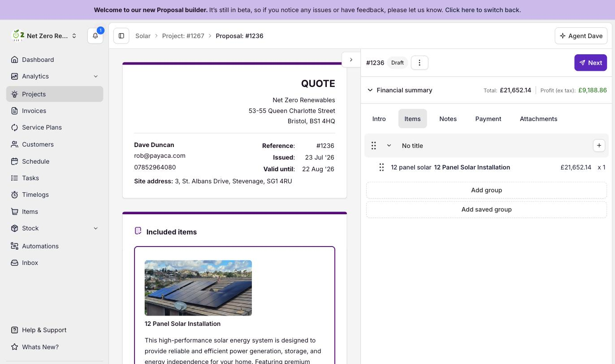
Task: Go to Project: #1267 in the breadcrumb
Action: (183, 36)
